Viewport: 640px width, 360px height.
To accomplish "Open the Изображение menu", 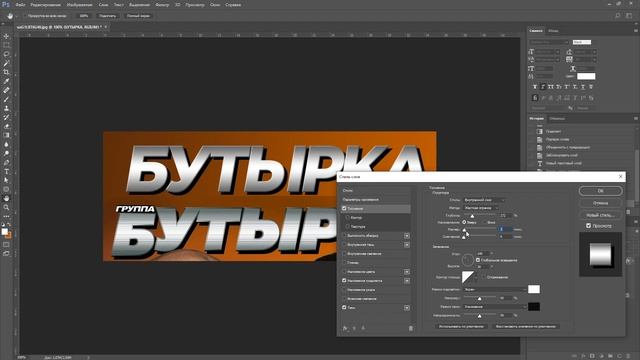I will tap(80, 5).
